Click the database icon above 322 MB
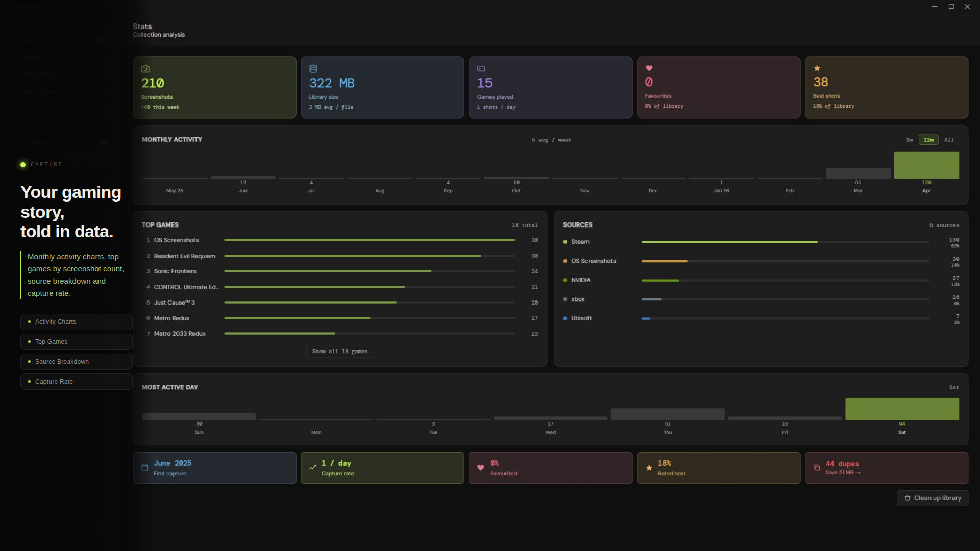 (313, 69)
